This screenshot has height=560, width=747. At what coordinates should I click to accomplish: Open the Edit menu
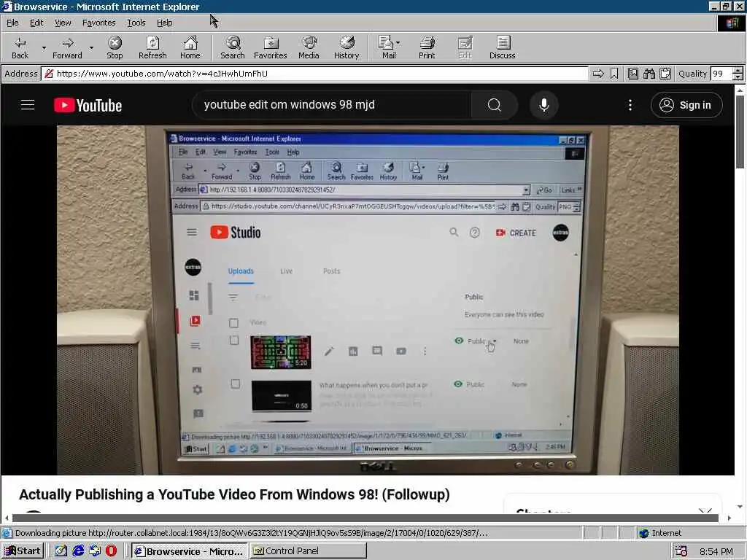click(36, 23)
